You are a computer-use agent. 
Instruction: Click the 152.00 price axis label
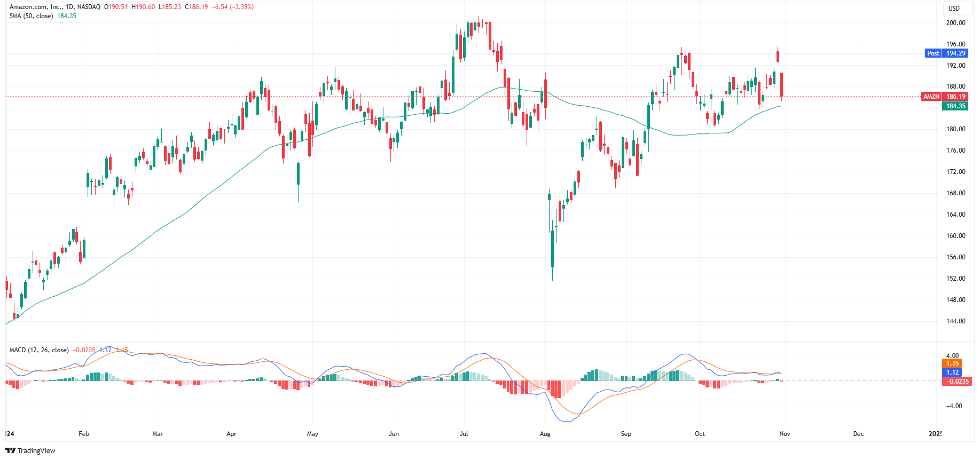[x=955, y=279]
